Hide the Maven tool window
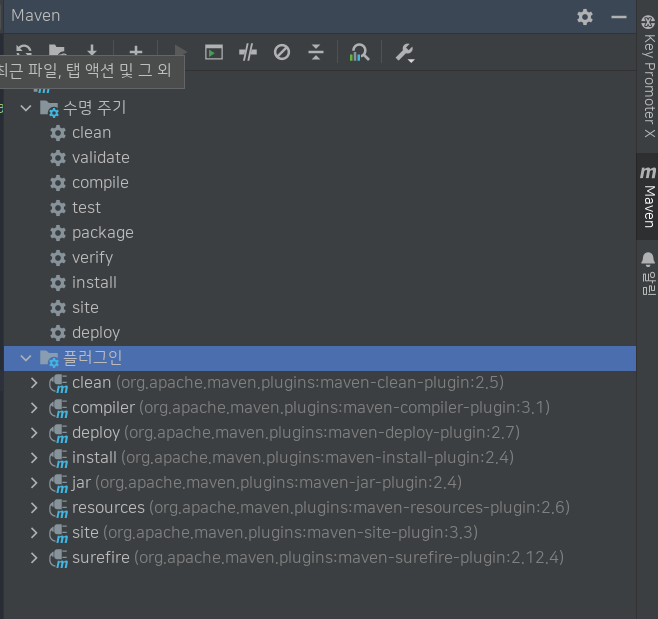This screenshot has height=619, width=658. coord(619,17)
